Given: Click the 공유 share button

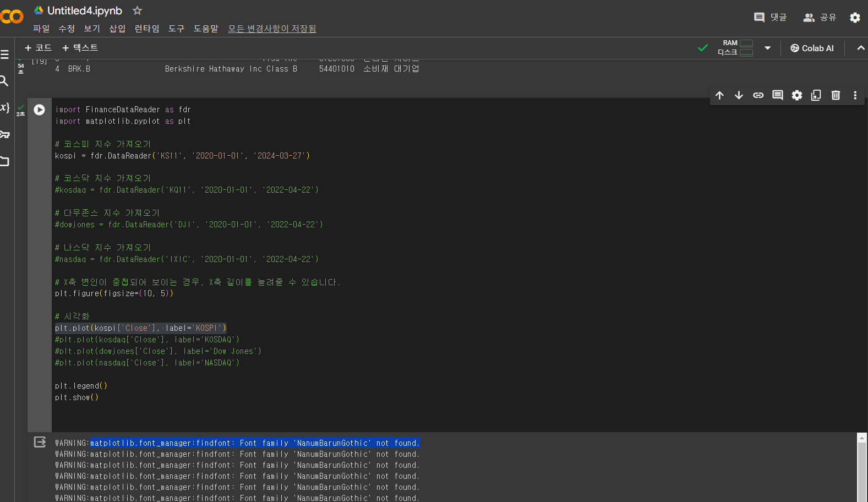Looking at the screenshot, I should [x=820, y=18].
